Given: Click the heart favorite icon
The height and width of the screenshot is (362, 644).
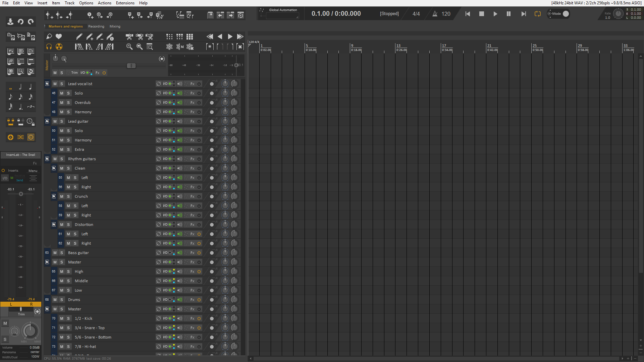Looking at the screenshot, I should coord(59,37).
